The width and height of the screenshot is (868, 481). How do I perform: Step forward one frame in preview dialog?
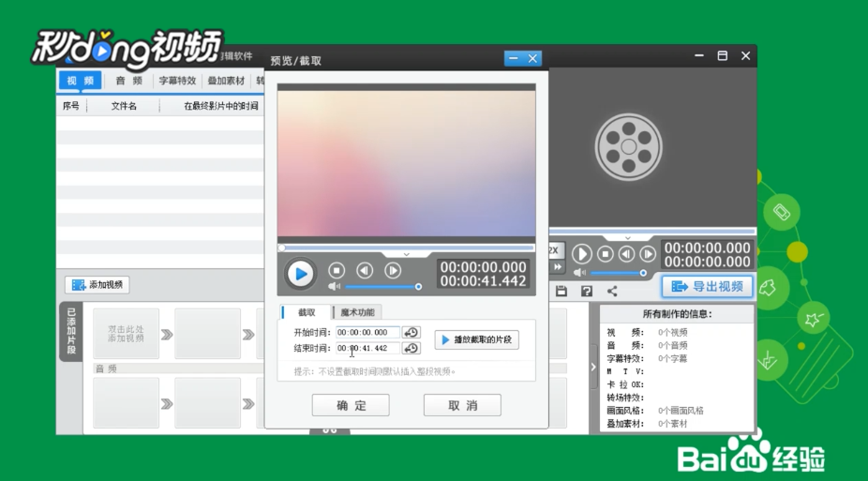393,270
